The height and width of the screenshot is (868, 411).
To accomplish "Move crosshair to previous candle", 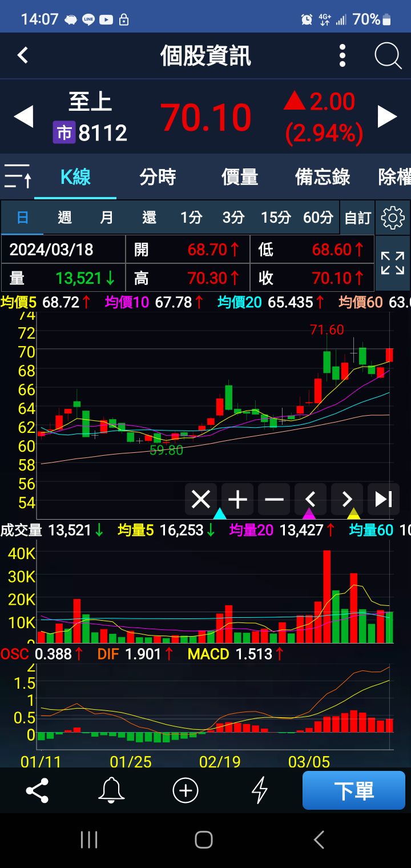I will pos(311,500).
